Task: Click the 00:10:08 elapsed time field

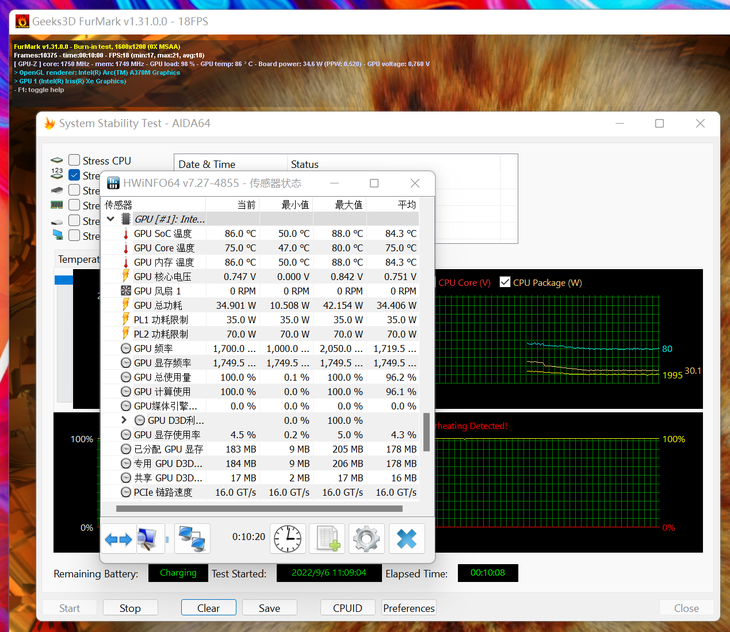Action: (x=487, y=573)
